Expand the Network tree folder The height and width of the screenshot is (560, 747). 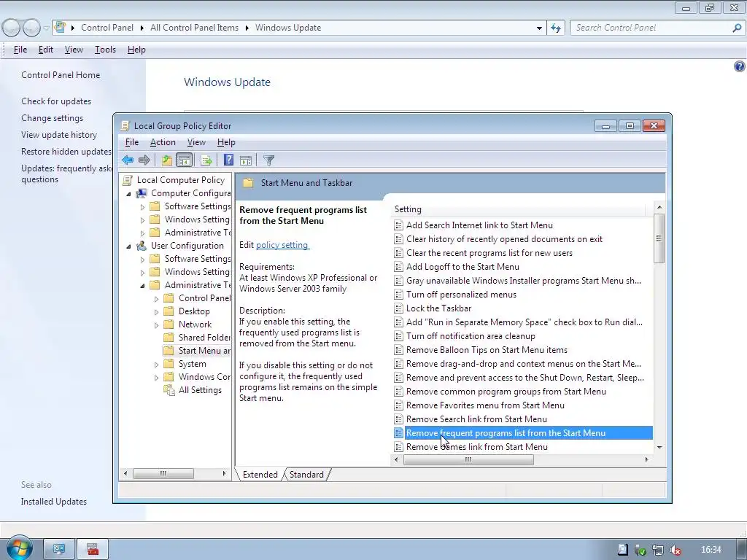(156, 325)
